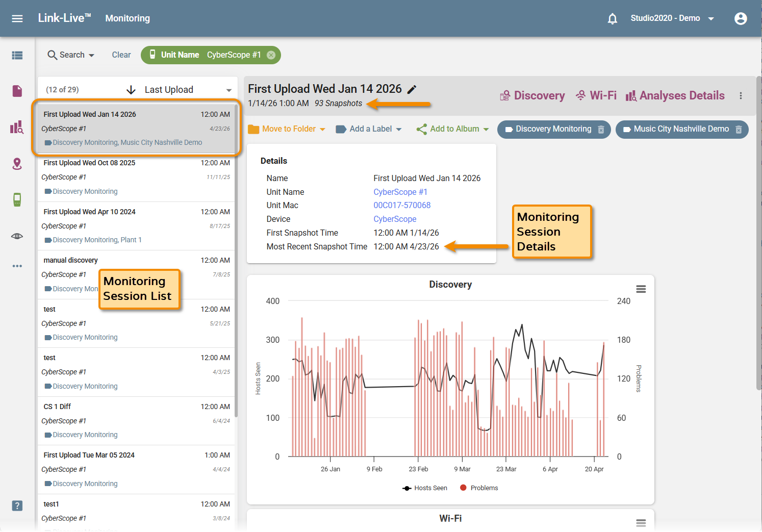Toggle Problems series in chart legend
The width and height of the screenshot is (762, 532).
point(479,488)
